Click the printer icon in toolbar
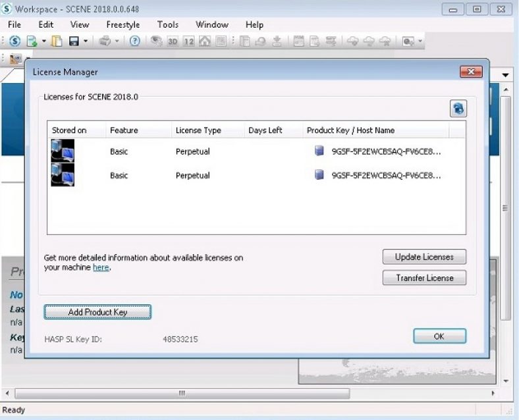 105,41
